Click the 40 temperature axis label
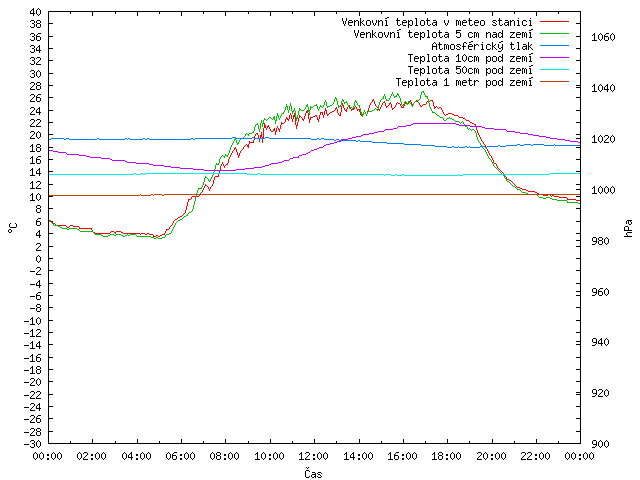 click(35, 12)
